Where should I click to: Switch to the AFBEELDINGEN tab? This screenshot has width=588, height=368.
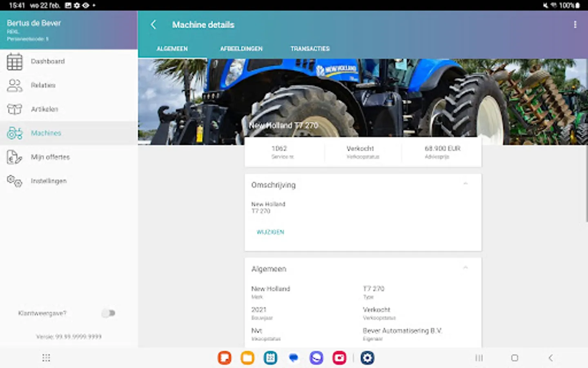coord(241,49)
